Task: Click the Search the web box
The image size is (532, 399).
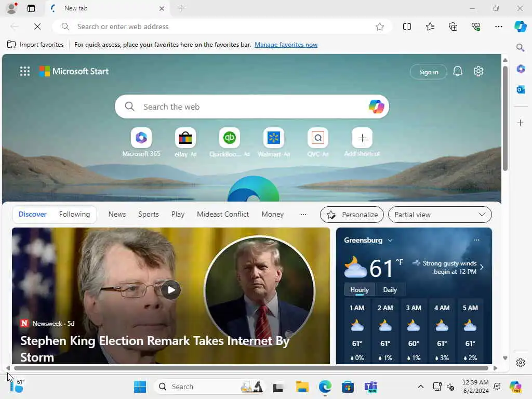Action: coord(252,107)
